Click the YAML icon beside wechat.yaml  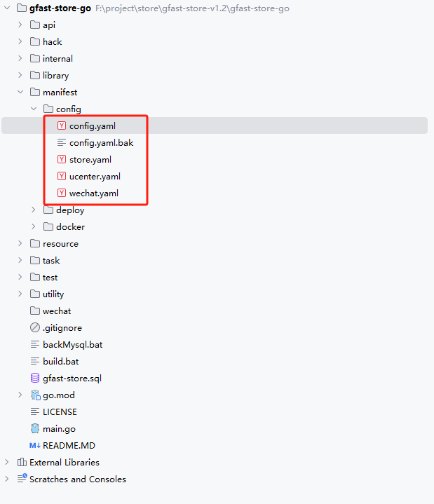pyautogui.click(x=62, y=193)
